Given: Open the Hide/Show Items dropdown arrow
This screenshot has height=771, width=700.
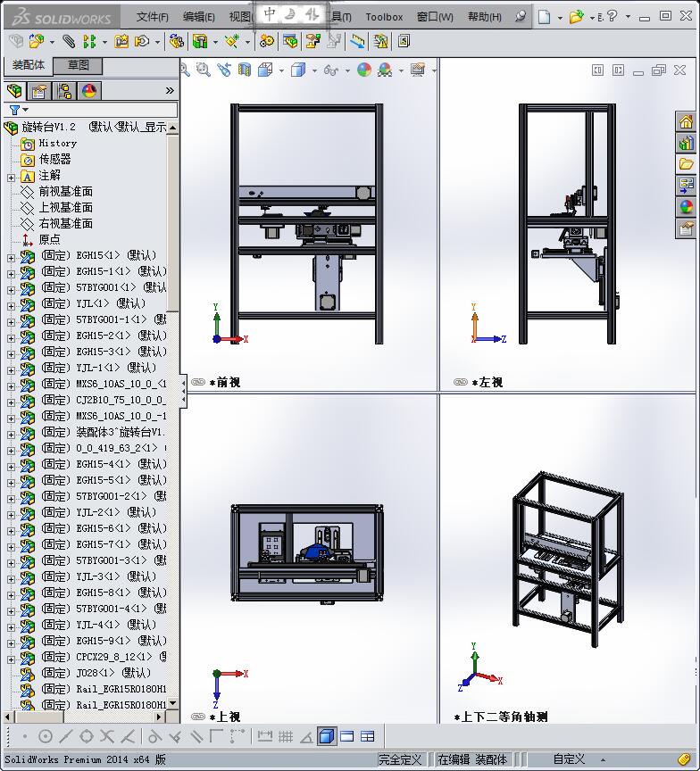Looking at the screenshot, I should (347, 70).
